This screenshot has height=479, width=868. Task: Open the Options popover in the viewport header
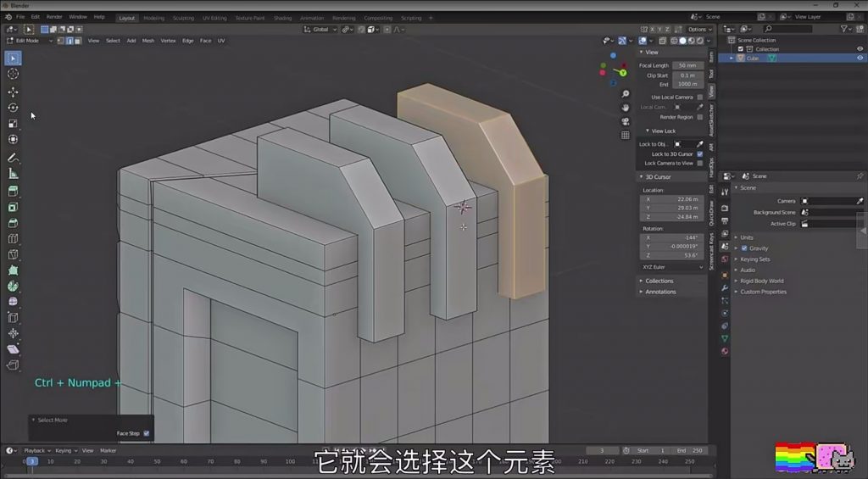tap(698, 29)
